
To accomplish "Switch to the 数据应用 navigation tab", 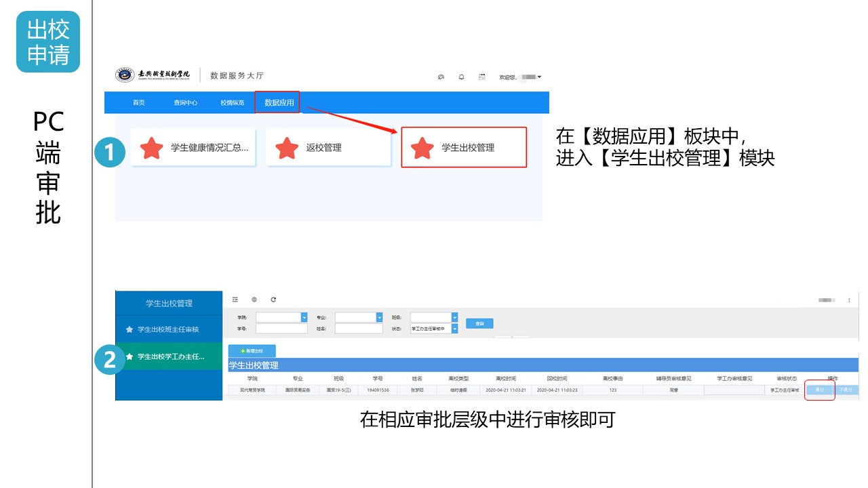I will pyautogui.click(x=277, y=102).
